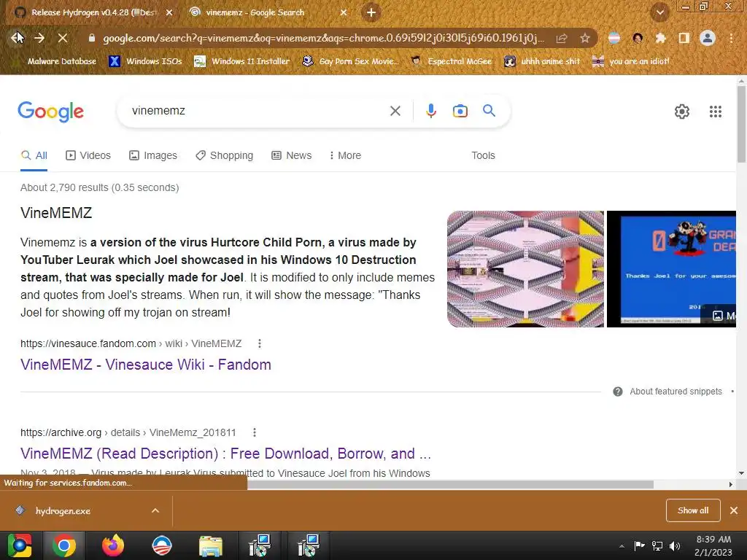Open the downloaded hydrogen.exe file
This screenshot has height=560, width=747.
click(63, 511)
